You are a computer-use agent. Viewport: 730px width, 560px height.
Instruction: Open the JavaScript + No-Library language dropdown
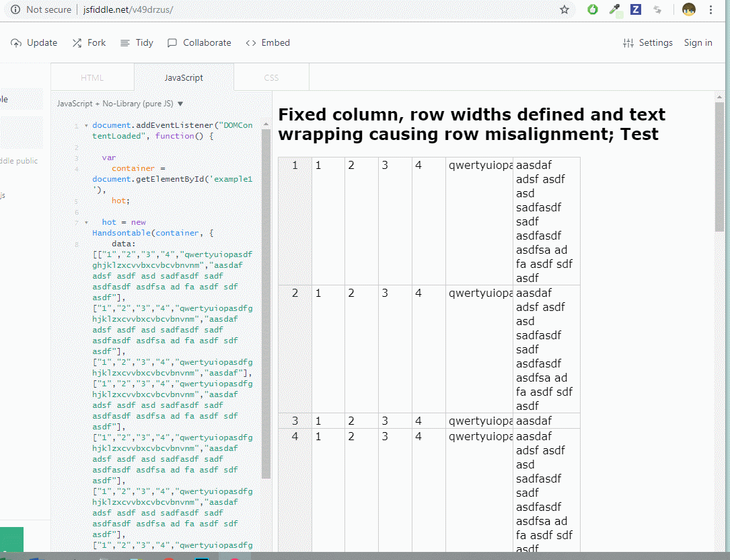tap(118, 104)
